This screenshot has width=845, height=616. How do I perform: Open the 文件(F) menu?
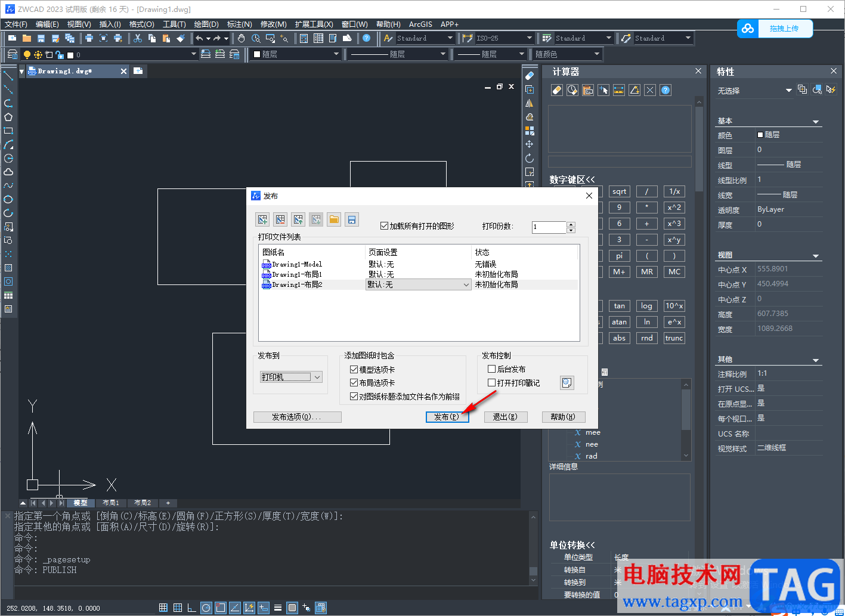[16, 24]
